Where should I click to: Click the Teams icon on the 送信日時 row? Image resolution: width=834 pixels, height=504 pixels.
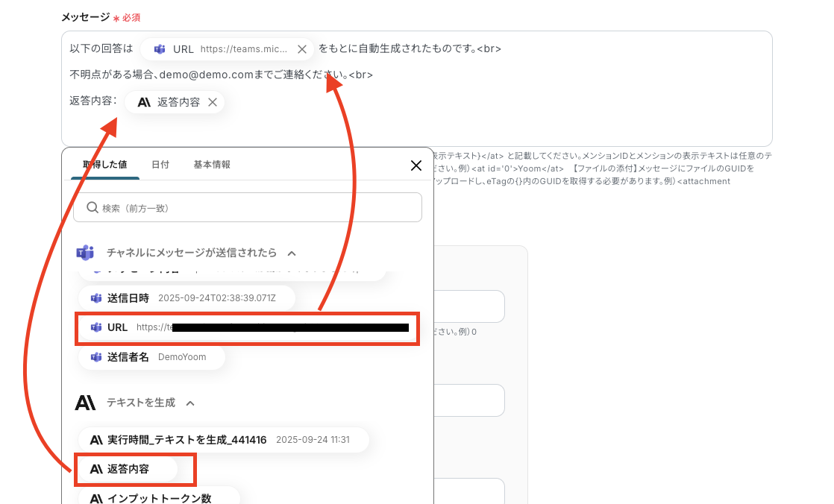(96, 298)
